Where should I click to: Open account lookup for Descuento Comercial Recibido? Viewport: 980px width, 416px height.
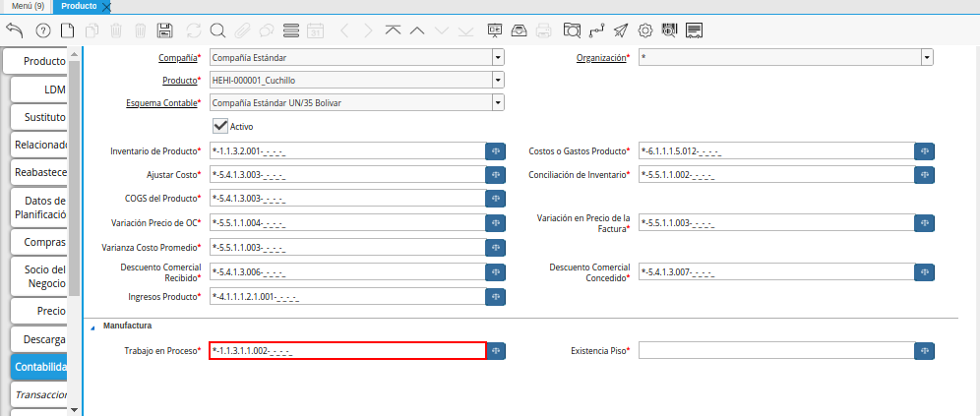(496, 272)
